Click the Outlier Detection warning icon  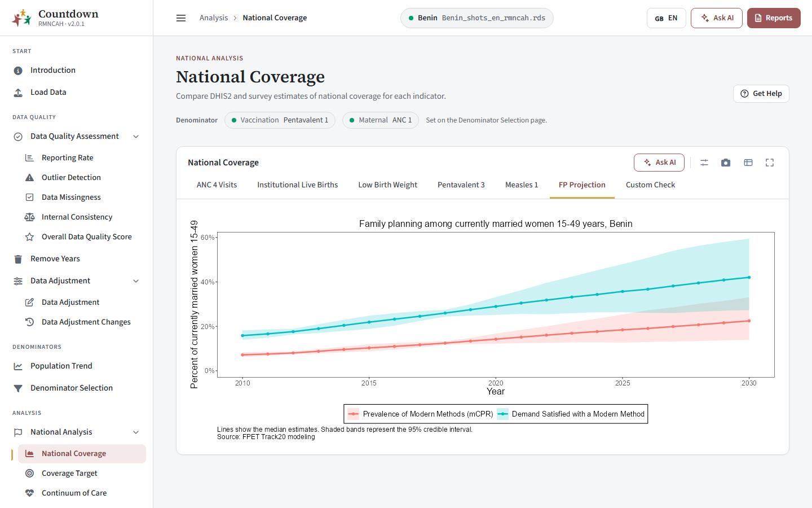click(x=29, y=178)
